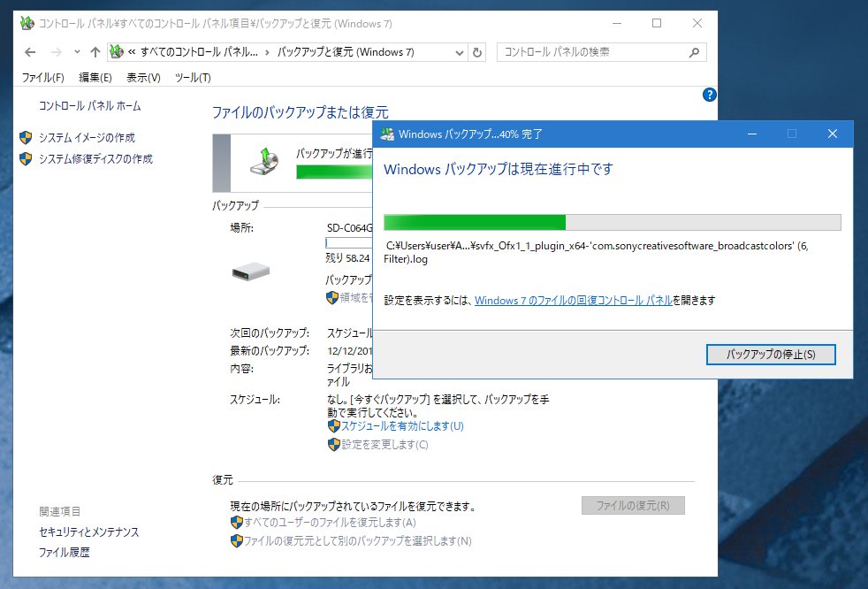Go back with the navigation back arrow
868x589 pixels.
[30, 52]
